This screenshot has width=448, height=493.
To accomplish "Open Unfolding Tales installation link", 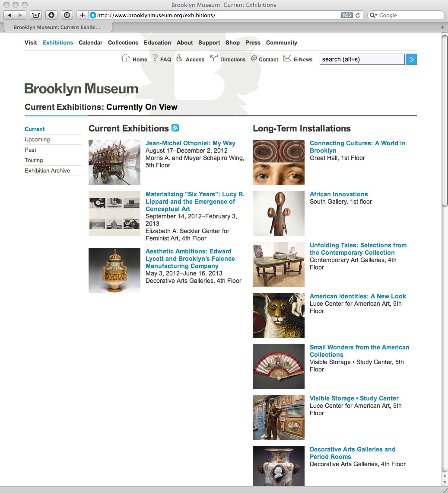I will click(358, 249).
